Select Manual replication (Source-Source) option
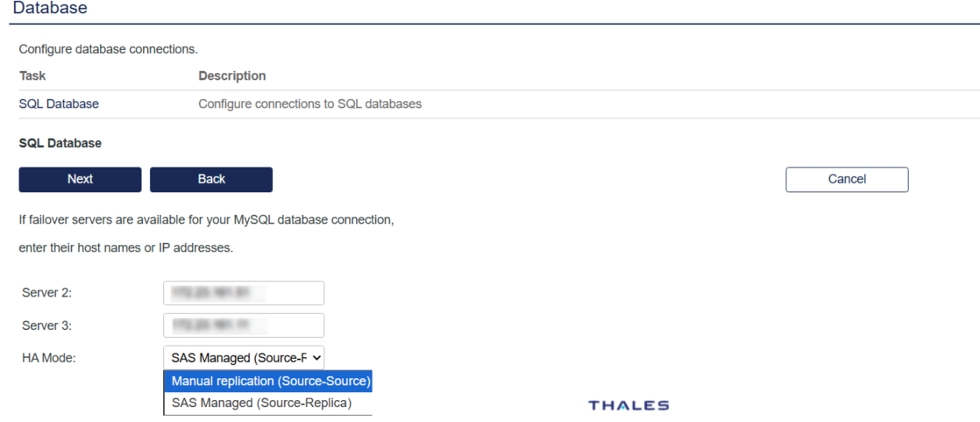 point(271,382)
